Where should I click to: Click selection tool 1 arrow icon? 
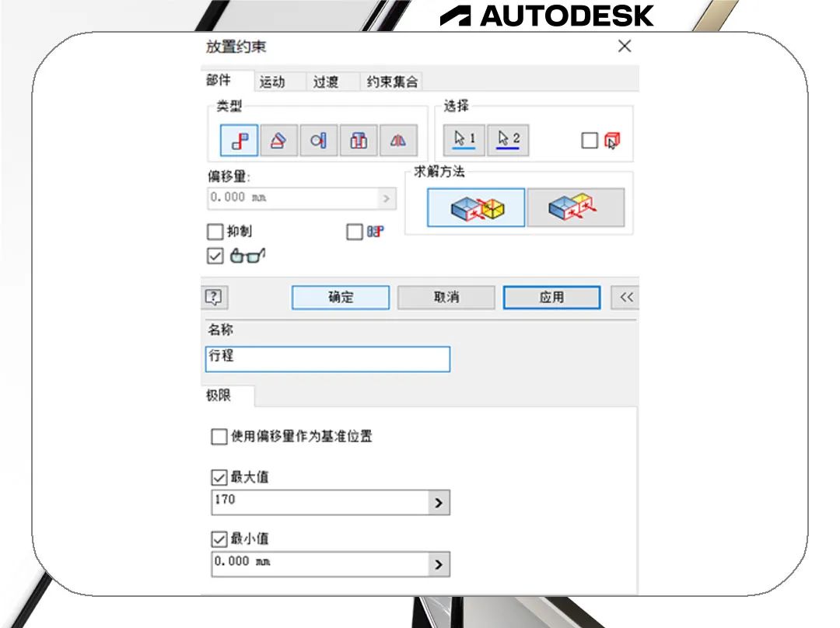click(464, 140)
